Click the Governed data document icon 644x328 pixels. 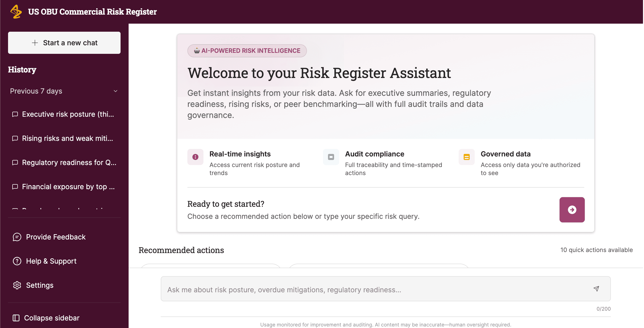click(466, 157)
